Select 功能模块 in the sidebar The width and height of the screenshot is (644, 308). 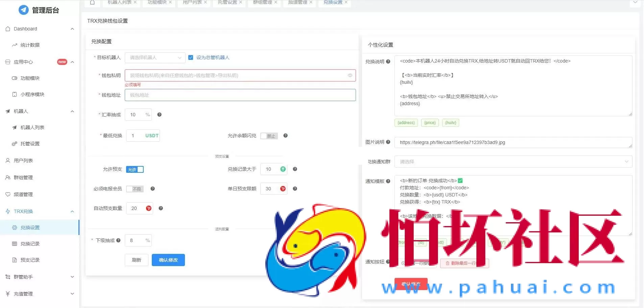pyautogui.click(x=30, y=78)
